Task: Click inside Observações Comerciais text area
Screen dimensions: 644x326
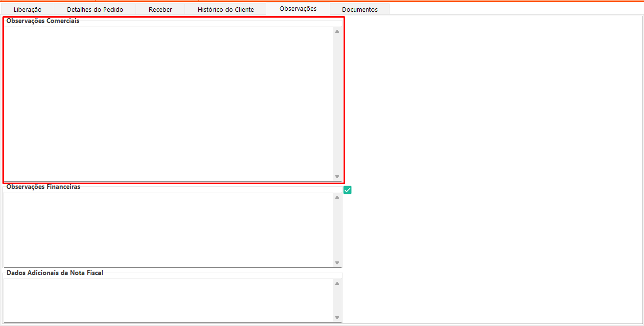Action: [x=168, y=103]
